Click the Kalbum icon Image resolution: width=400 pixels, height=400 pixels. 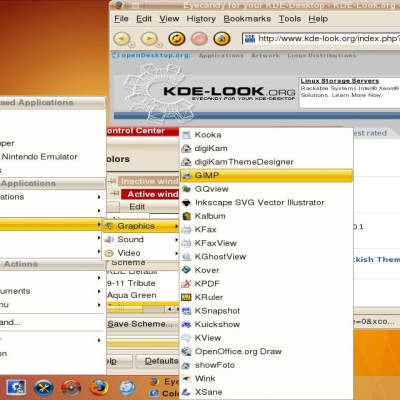click(186, 216)
